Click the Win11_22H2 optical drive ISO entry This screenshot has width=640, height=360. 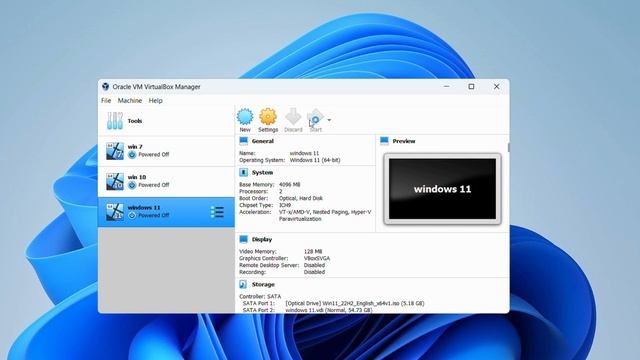click(355, 303)
